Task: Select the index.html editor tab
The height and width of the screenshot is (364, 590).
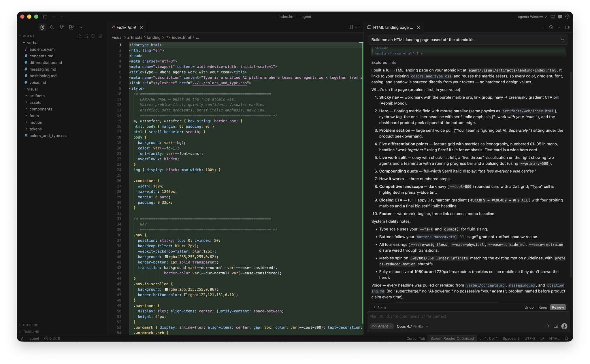Action: coord(126,27)
